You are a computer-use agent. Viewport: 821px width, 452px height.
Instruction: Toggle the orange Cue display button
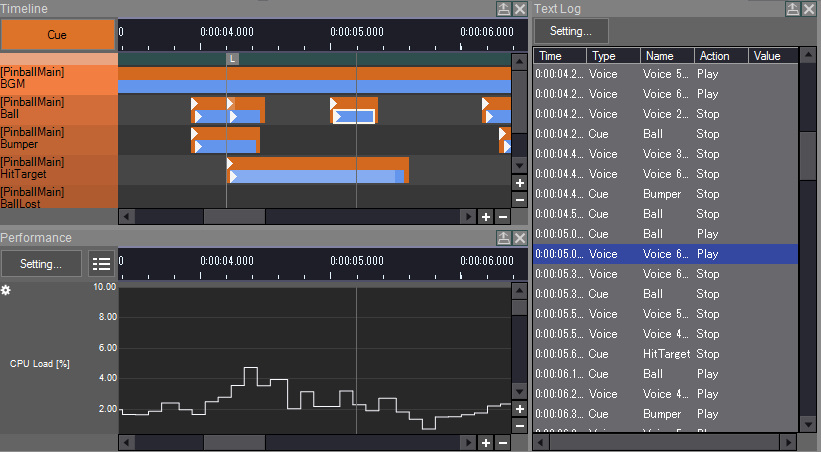[58, 35]
